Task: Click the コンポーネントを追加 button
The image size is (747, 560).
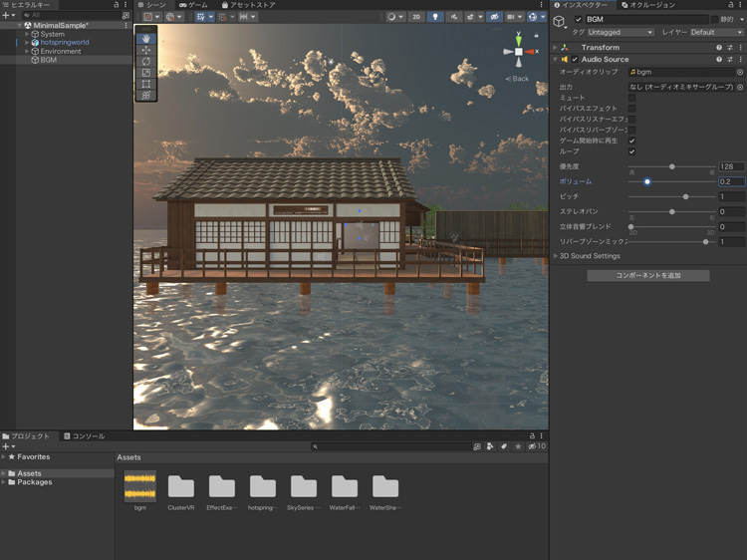Action: click(x=647, y=275)
